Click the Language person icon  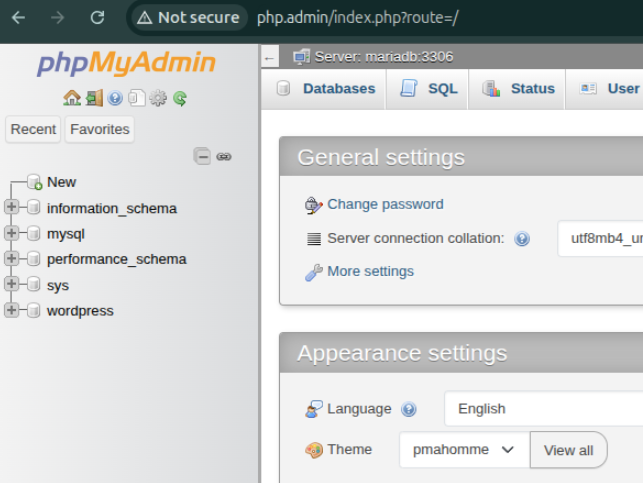click(x=314, y=409)
